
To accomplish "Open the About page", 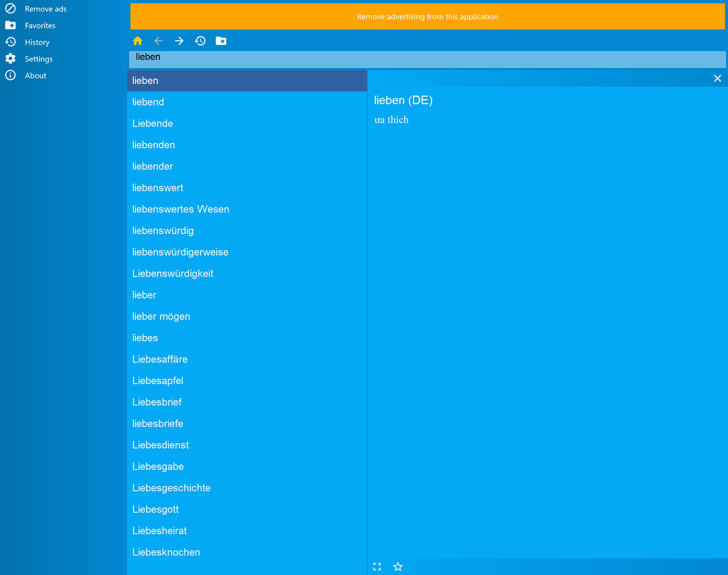I will tap(35, 75).
